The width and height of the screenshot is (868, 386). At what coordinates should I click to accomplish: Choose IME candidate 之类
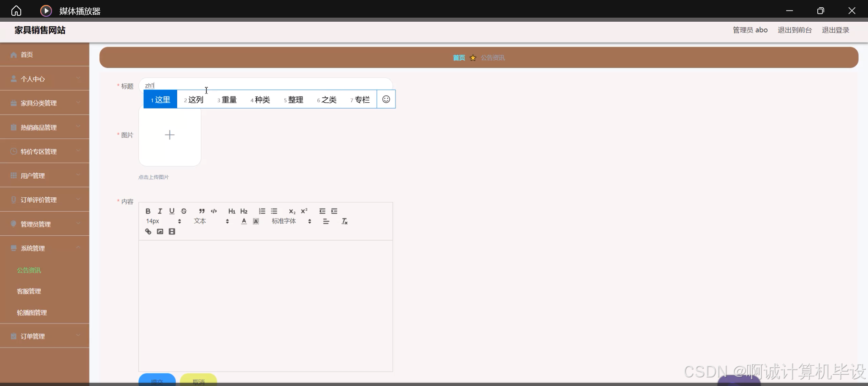(x=327, y=100)
